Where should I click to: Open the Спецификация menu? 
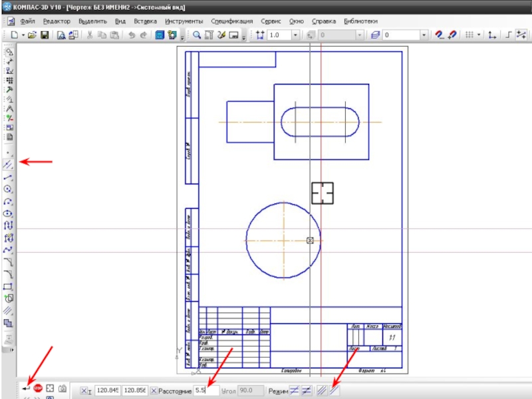pos(232,21)
